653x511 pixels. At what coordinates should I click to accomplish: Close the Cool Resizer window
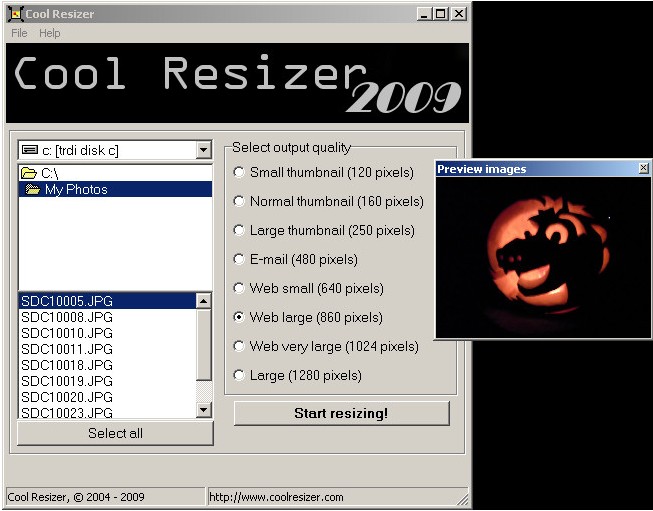click(459, 14)
